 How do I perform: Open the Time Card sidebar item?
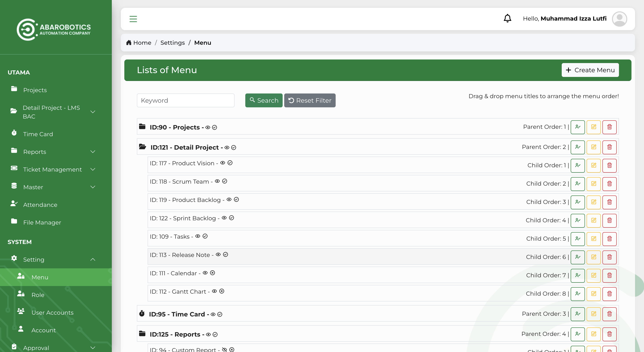38,134
